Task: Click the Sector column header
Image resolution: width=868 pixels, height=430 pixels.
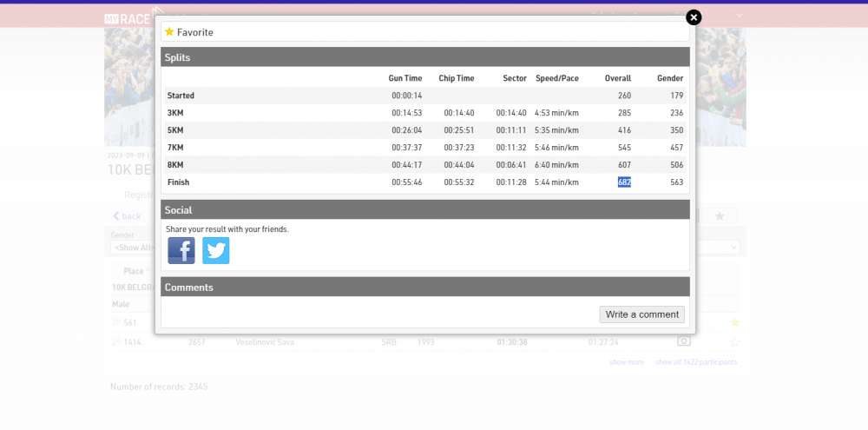Action: coord(514,78)
